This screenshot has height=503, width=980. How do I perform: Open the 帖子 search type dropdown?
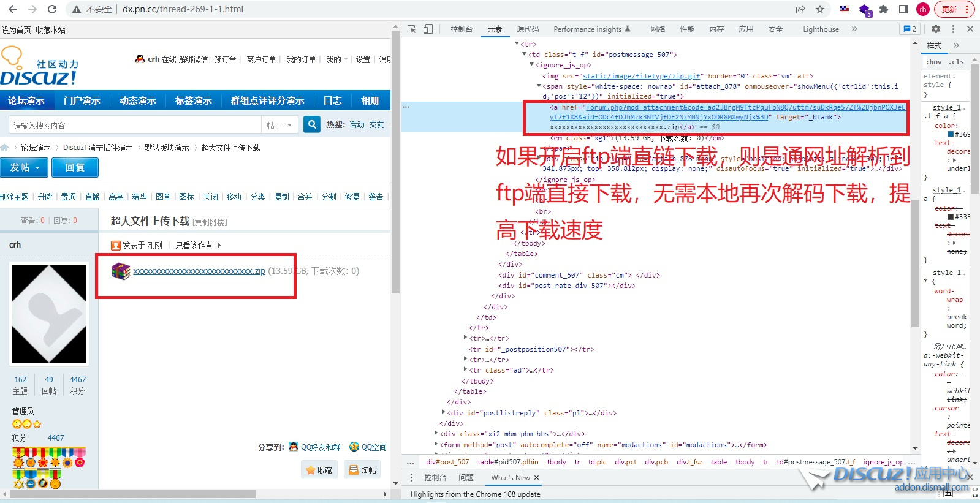click(279, 125)
